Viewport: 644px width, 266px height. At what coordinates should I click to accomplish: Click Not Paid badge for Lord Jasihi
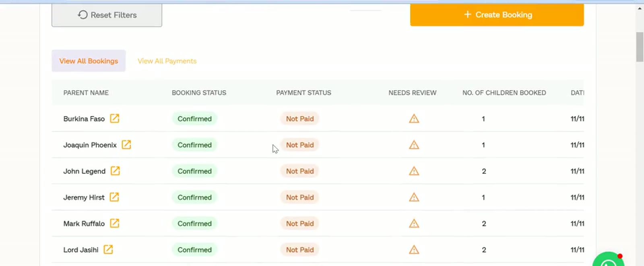(300, 249)
